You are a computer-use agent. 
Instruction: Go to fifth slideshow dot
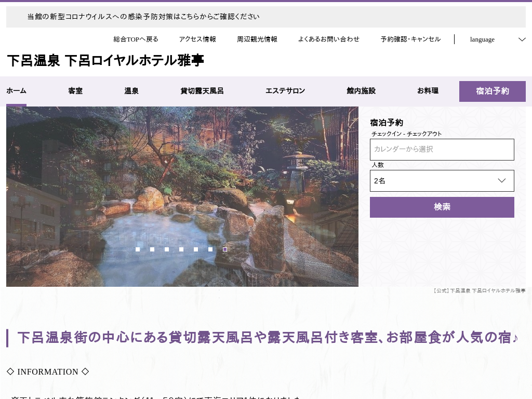point(196,249)
